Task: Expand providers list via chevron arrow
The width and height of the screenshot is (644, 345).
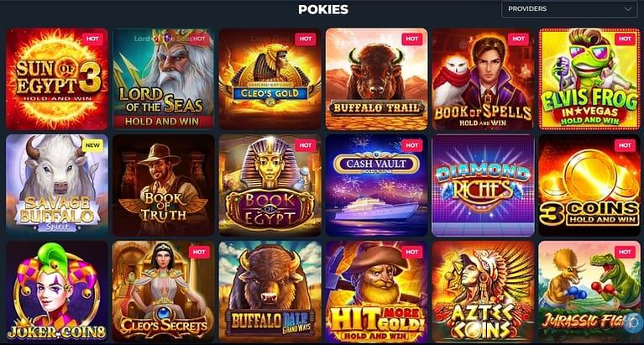Action: pos(628,9)
